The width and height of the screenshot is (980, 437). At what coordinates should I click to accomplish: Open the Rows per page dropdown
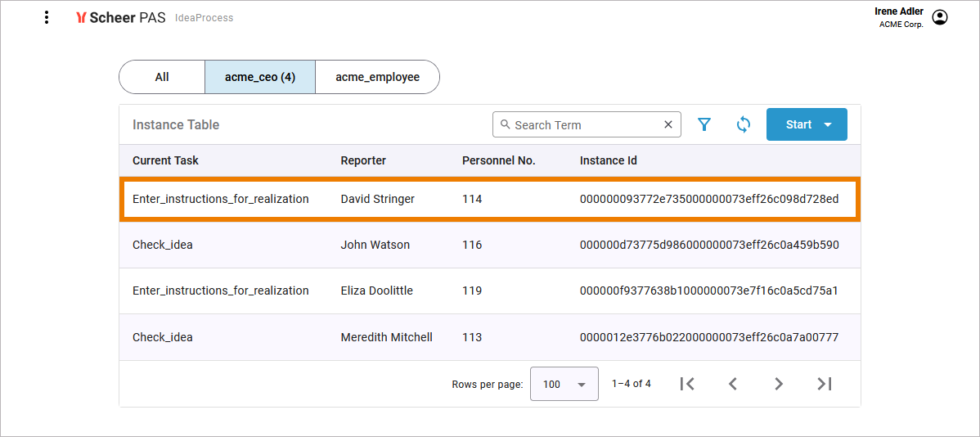point(564,384)
